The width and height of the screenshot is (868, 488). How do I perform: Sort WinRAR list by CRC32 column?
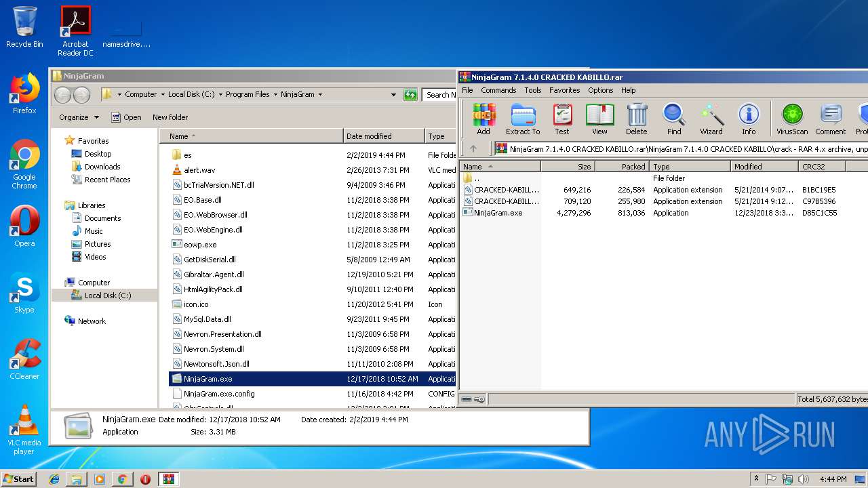click(822, 166)
